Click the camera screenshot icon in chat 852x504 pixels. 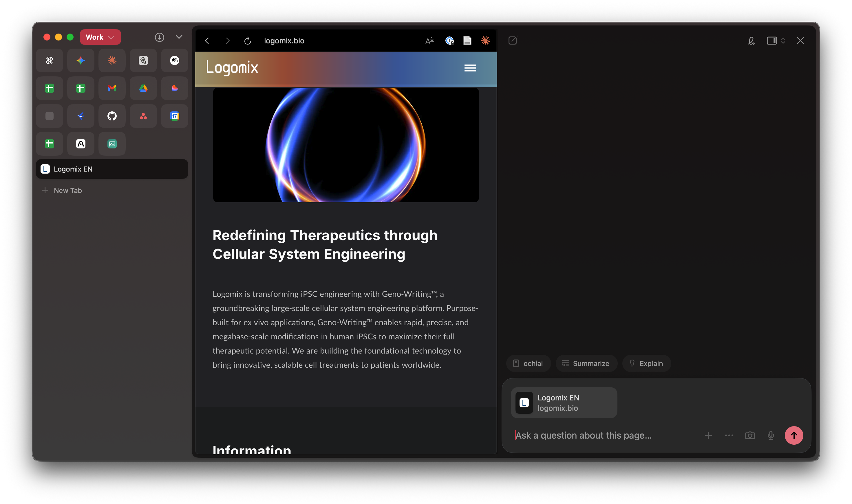point(750,435)
